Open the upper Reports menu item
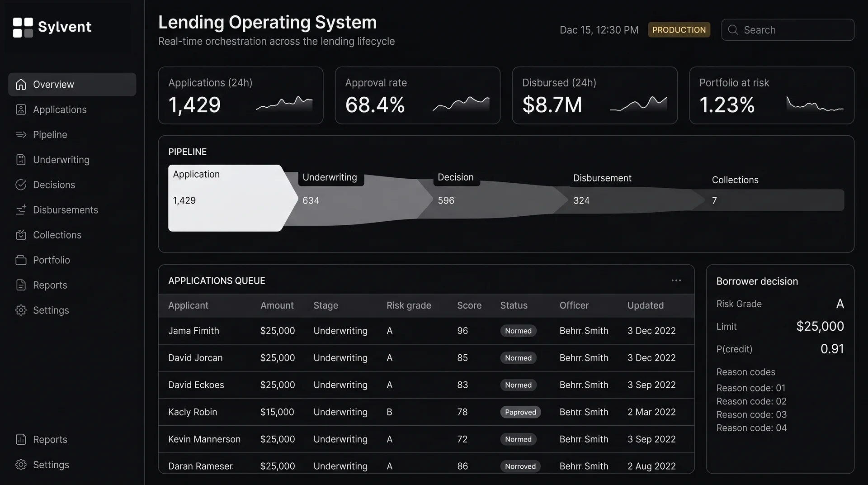 click(x=72, y=285)
